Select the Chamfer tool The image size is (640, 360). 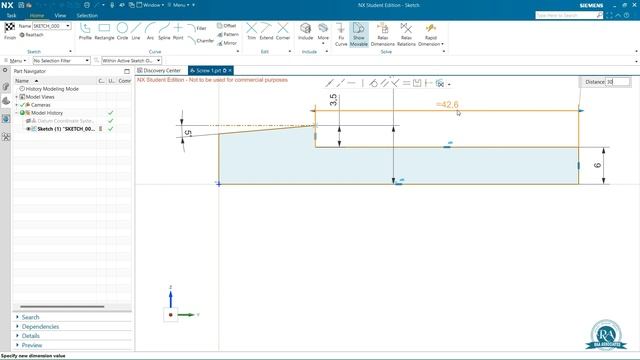[x=200, y=40]
